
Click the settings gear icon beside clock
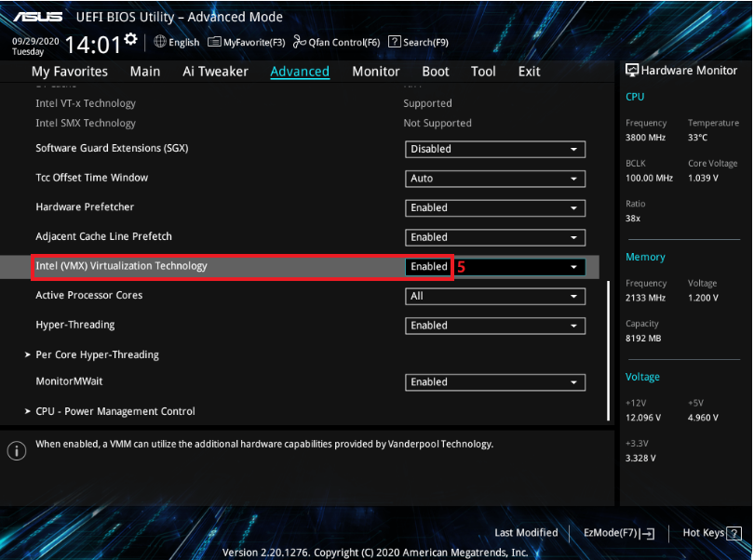coord(130,39)
